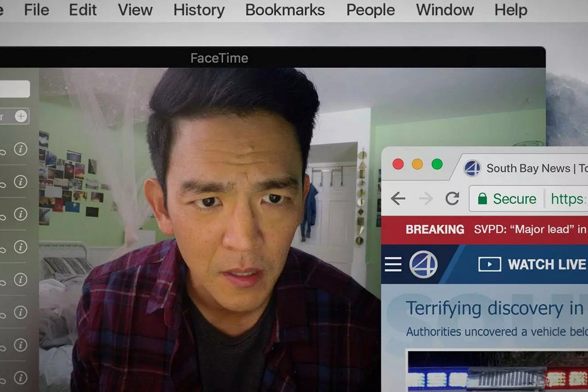Click the browser forward arrow
The width and height of the screenshot is (588, 392).
pos(425,199)
